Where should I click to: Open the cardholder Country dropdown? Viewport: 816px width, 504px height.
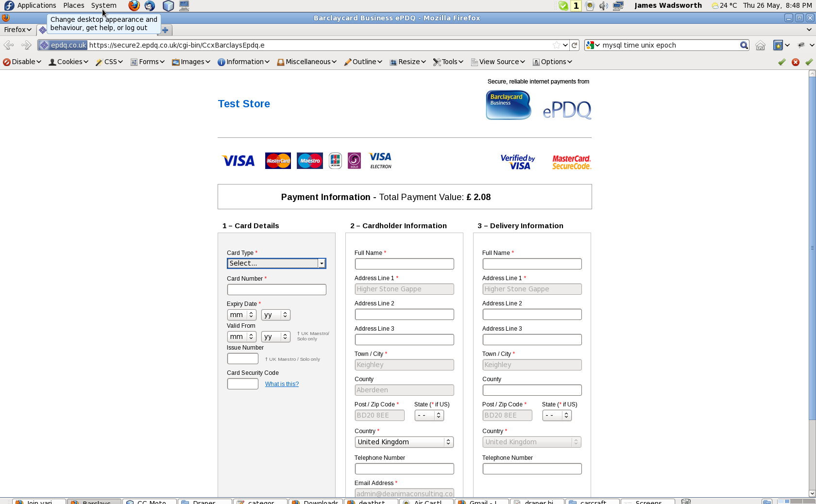(404, 442)
